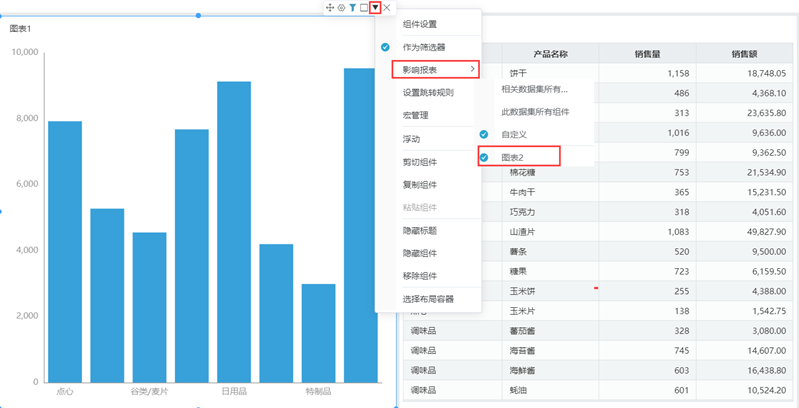The height and width of the screenshot is (408, 799).
Task: Click the 图表1 chart title
Action: (20, 29)
